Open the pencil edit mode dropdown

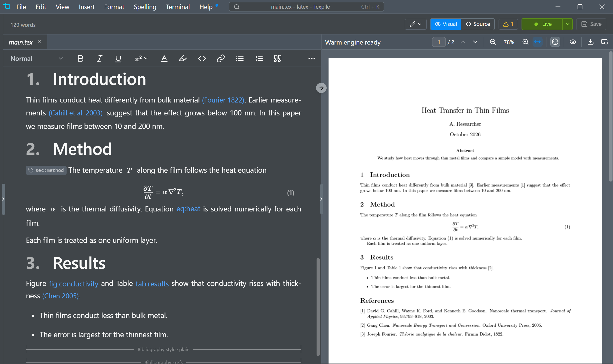[415, 24]
